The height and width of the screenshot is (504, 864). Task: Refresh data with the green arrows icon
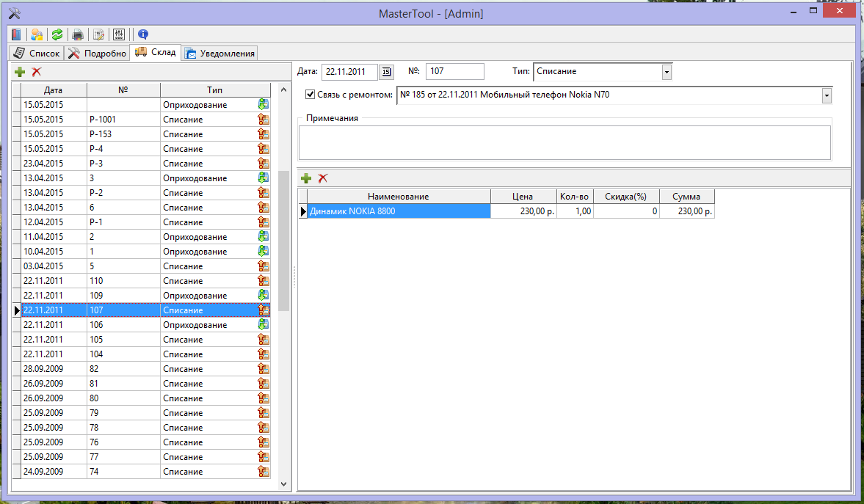(x=57, y=34)
